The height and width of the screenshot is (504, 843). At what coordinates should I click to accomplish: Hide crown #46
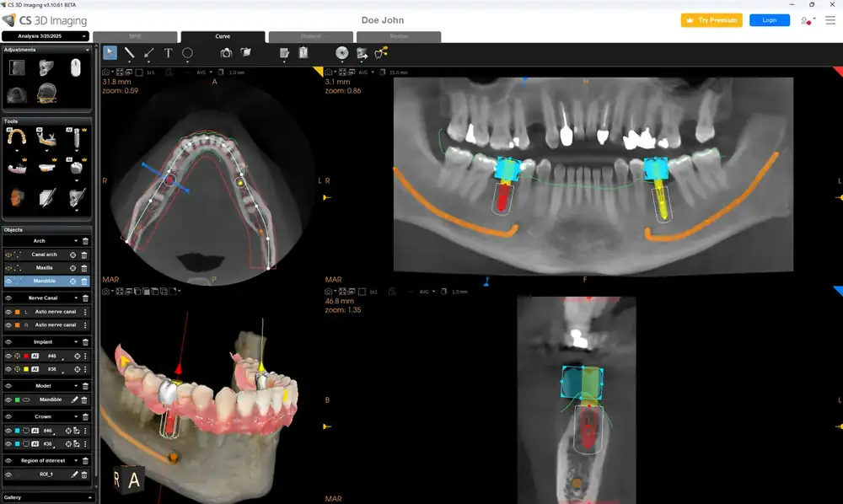pos(8,431)
